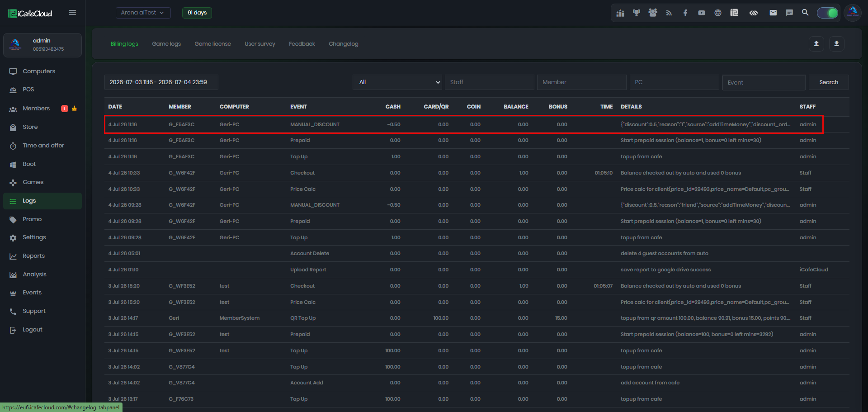The width and height of the screenshot is (868, 412).
Task: Open the chat message icon
Action: [x=789, y=13]
